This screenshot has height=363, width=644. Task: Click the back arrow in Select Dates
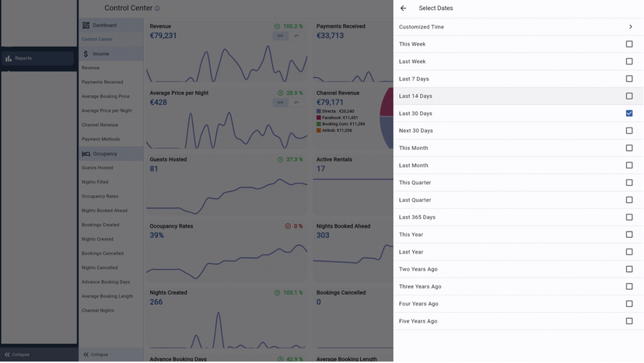[403, 9]
